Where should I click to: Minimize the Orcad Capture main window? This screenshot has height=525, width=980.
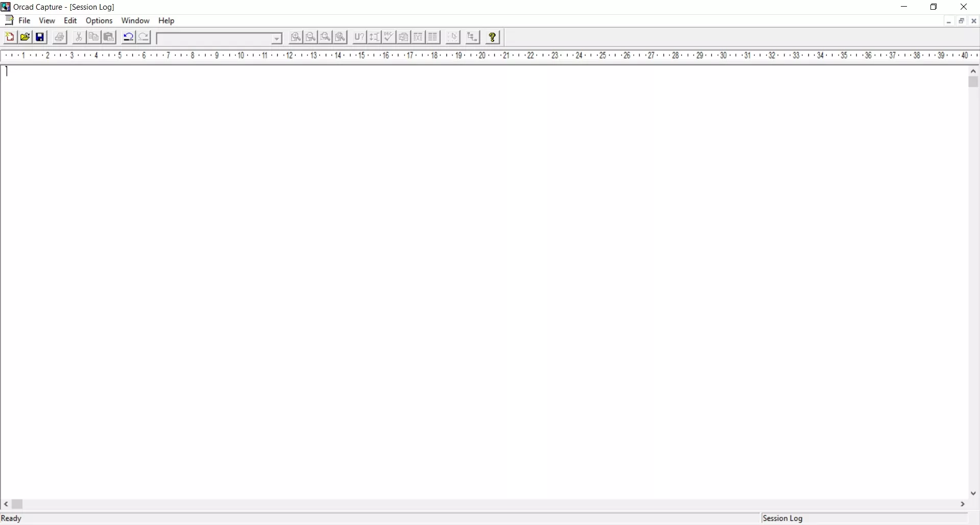[904, 7]
